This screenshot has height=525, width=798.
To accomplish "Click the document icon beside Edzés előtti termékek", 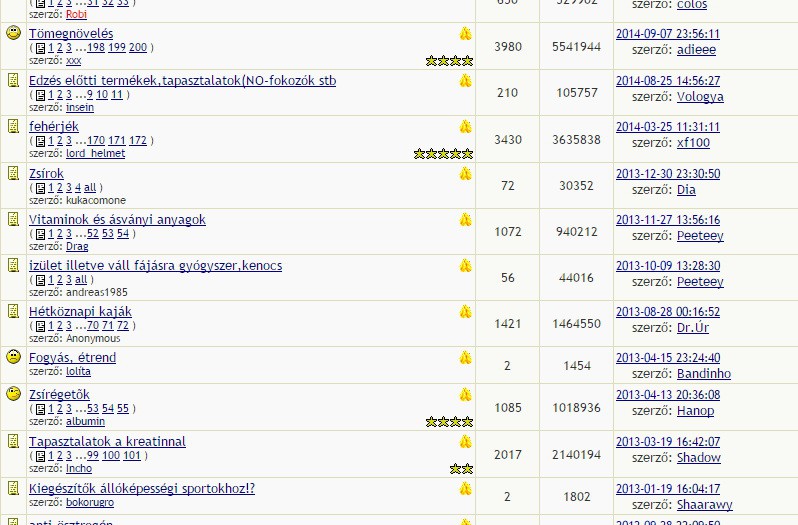I will (x=14, y=80).
